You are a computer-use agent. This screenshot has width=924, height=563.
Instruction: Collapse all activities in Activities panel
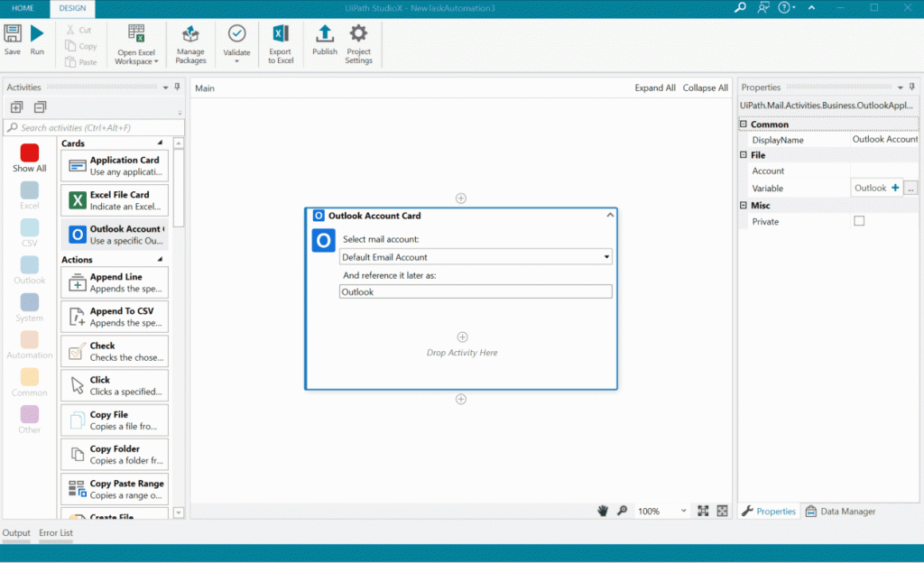pyautogui.click(x=40, y=107)
